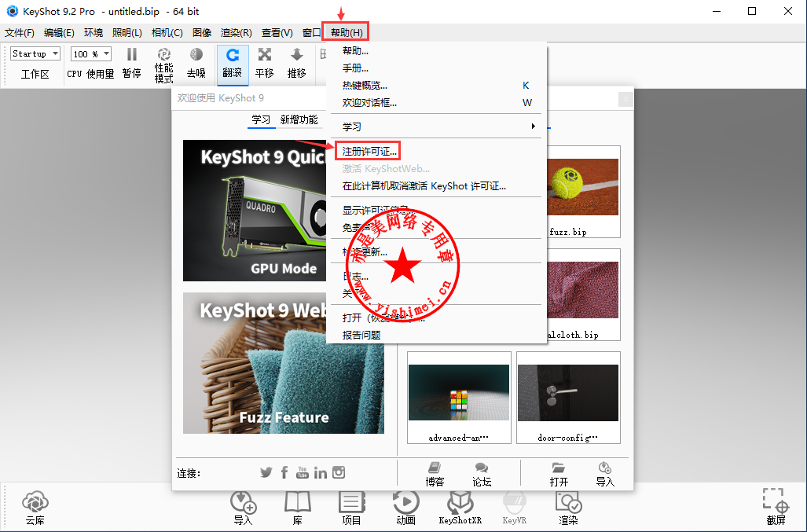The width and height of the screenshot is (807, 532).
Task: Open the YouTube link icon
Action: coord(303,472)
